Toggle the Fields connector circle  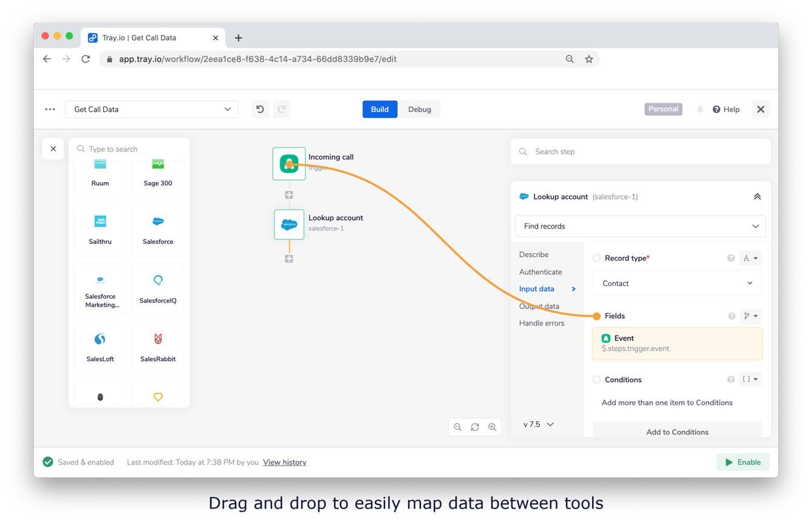coord(596,316)
